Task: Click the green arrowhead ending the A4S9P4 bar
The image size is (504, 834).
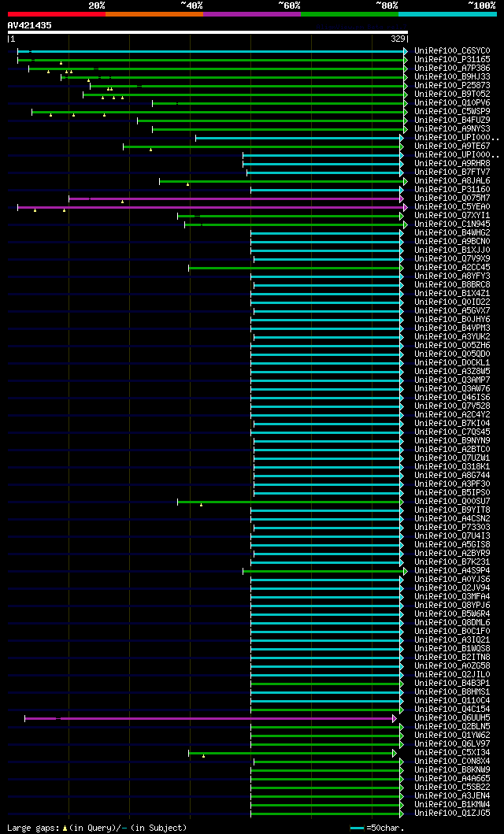Action: tap(406, 571)
